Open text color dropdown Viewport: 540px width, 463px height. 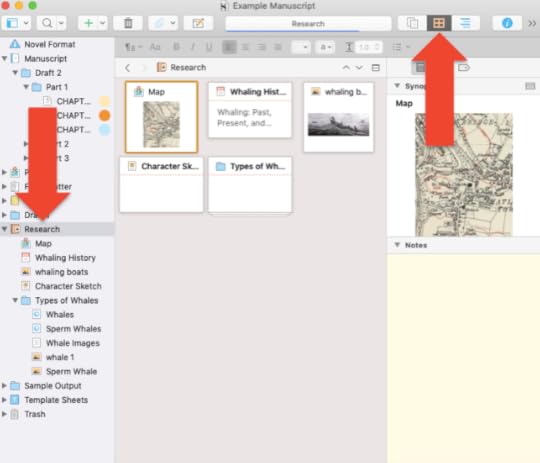point(325,47)
